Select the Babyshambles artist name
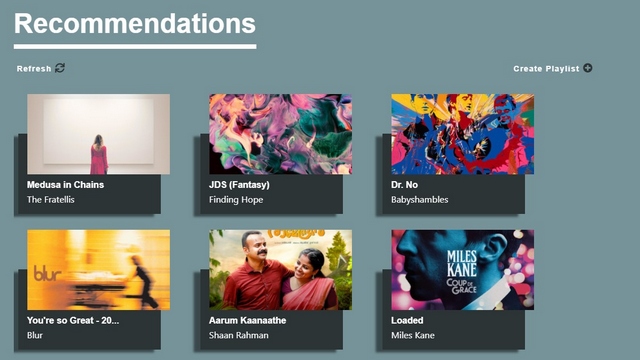640x360 pixels. [420, 200]
